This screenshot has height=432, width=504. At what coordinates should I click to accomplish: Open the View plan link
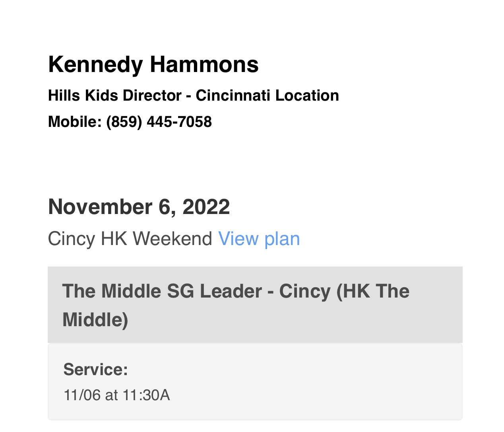[x=259, y=239]
